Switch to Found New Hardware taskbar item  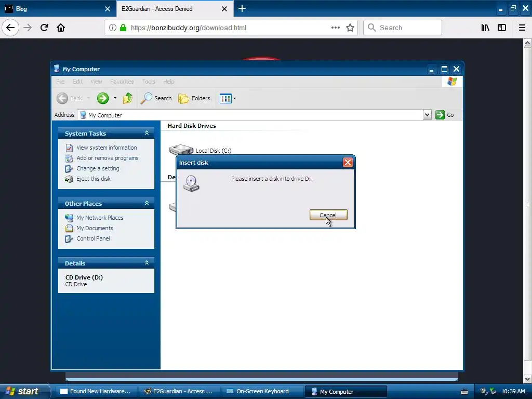(x=96, y=391)
